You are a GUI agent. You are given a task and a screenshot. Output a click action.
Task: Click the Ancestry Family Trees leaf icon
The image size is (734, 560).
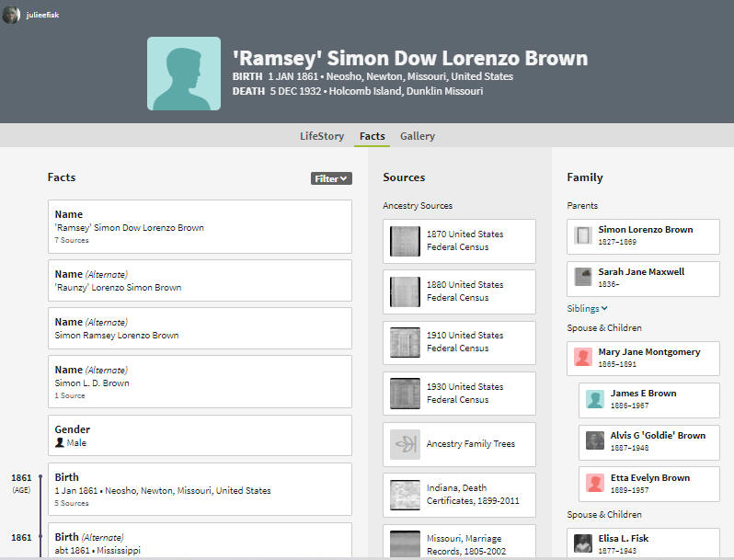[x=405, y=444]
